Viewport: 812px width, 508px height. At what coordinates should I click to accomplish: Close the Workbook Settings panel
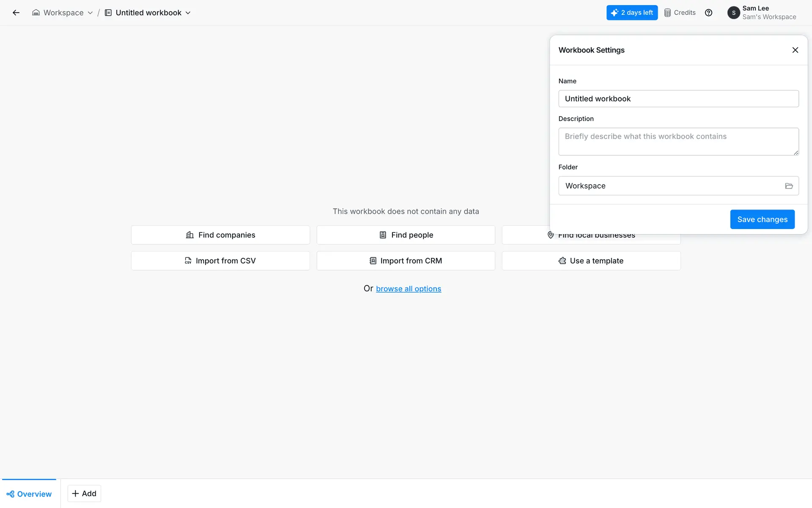(x=795, y=50)
